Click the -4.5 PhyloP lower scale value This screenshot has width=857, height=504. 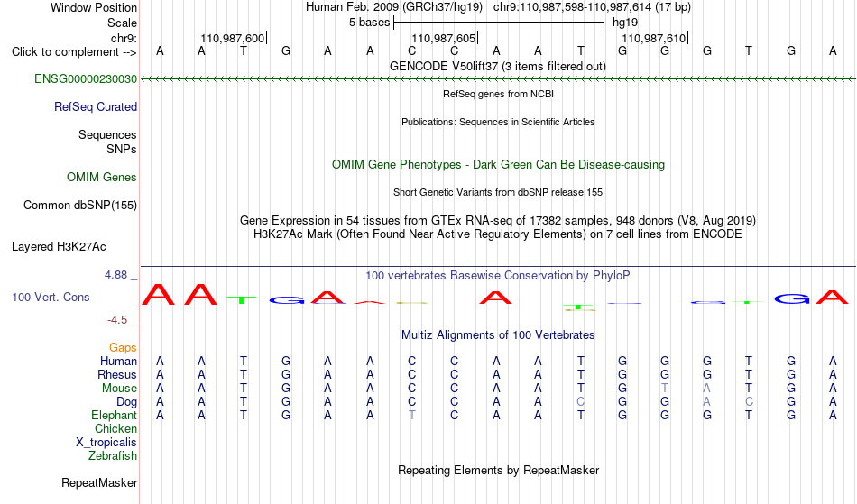point(117,320)
